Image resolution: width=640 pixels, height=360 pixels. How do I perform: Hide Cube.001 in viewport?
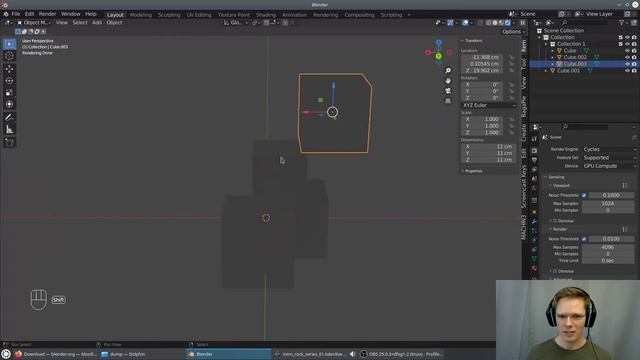627,71
